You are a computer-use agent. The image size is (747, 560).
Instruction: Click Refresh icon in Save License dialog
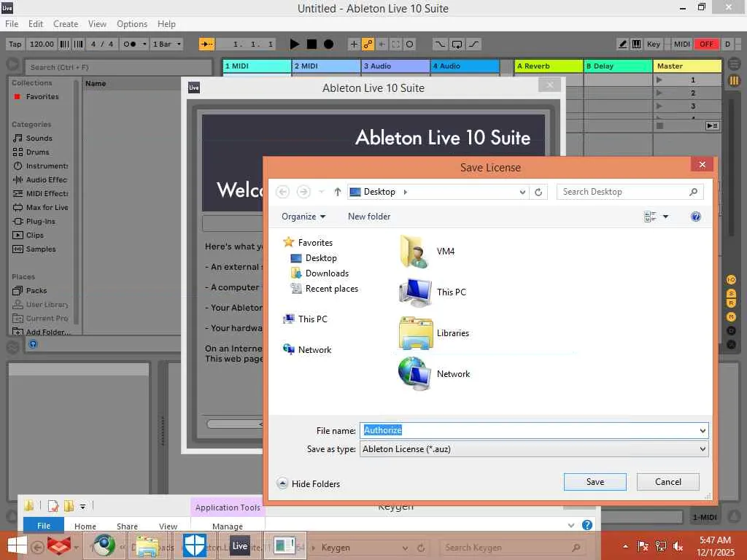(538, 192)
